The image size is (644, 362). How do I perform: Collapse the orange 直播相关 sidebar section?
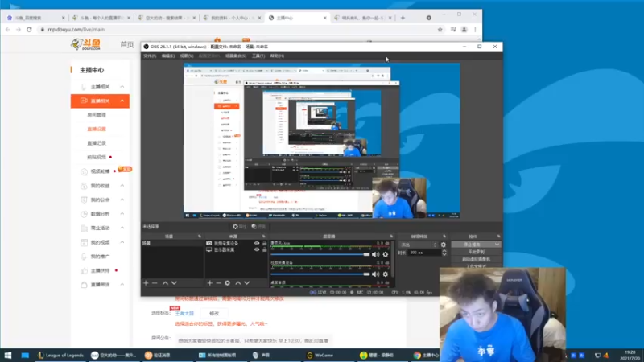click(122, 101)
